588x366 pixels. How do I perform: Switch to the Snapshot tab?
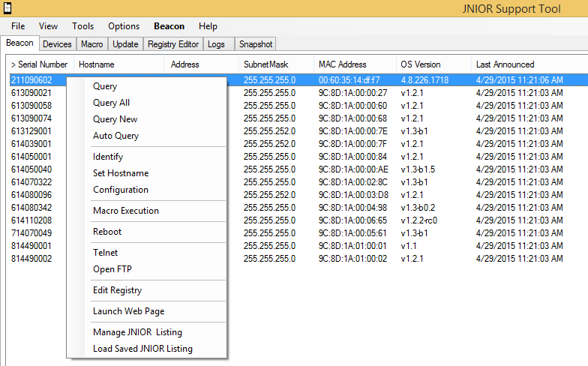coord(256,44)
